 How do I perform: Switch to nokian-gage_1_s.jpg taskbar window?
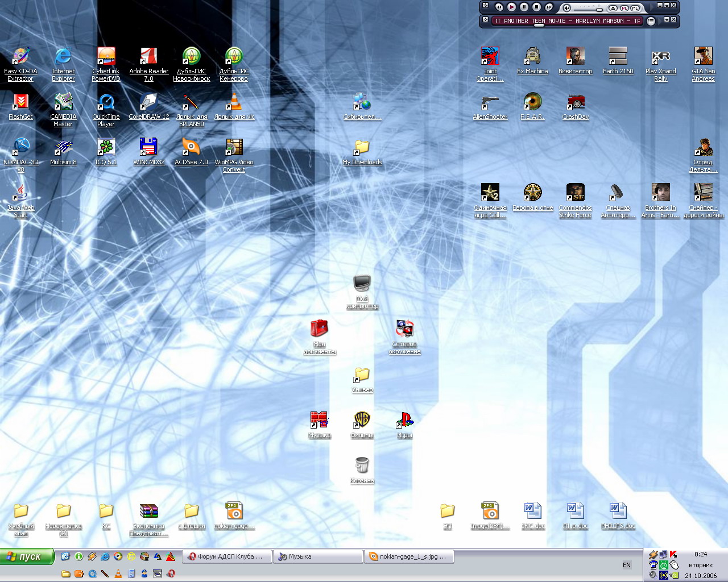pos(408,557)
